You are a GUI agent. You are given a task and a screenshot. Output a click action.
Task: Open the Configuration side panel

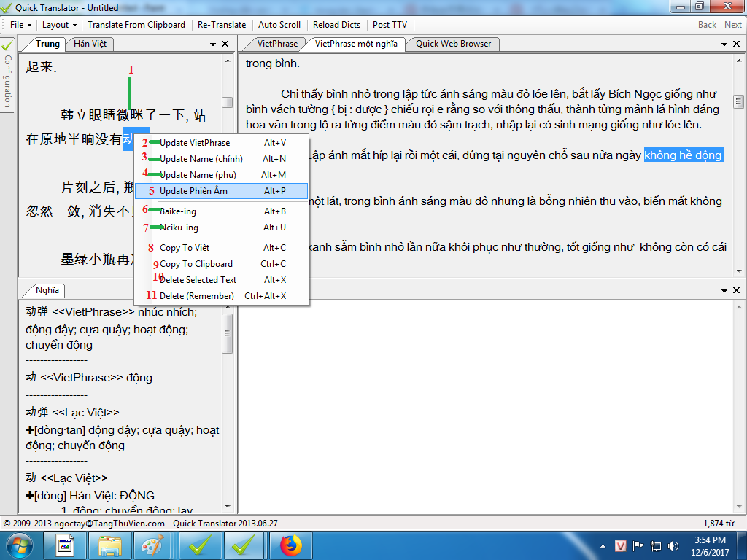[7, 73]
